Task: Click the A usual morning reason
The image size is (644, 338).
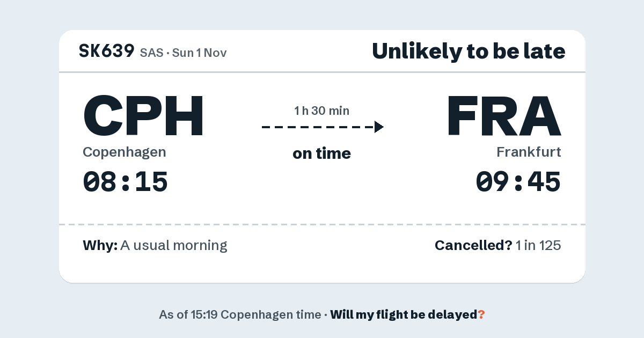Action: click(x=174, y=246)
